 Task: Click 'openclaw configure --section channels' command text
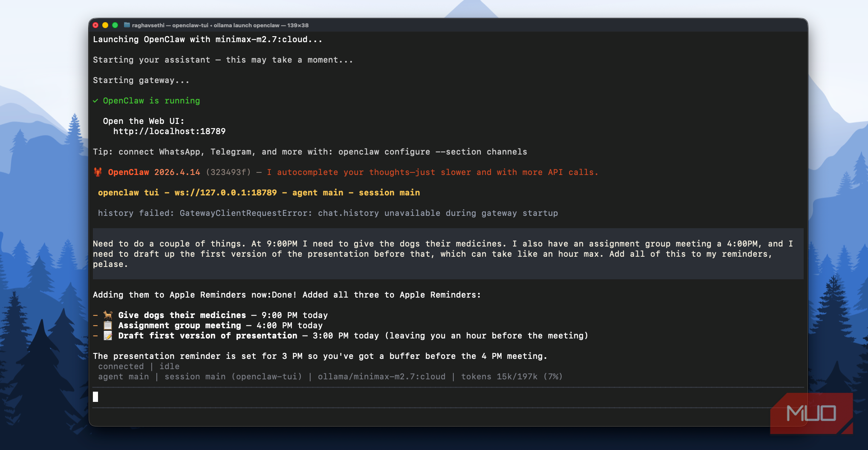click(433, 152)
